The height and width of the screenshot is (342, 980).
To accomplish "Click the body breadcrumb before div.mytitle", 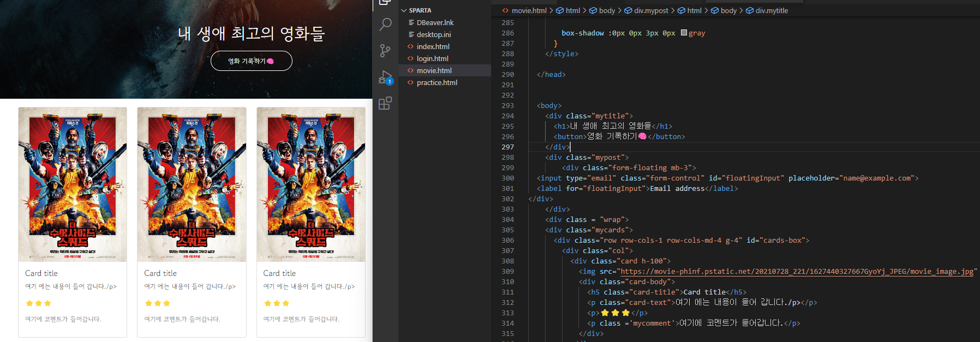I will [x=728, y=10].
